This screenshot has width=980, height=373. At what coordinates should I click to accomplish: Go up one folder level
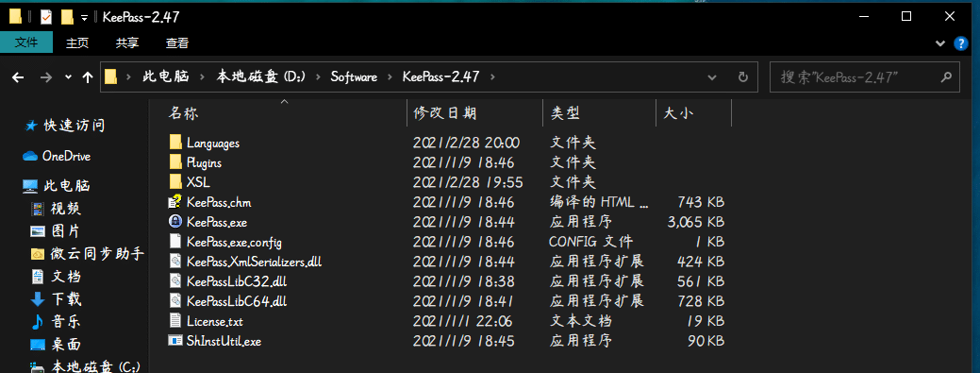(x=88, y=77)
